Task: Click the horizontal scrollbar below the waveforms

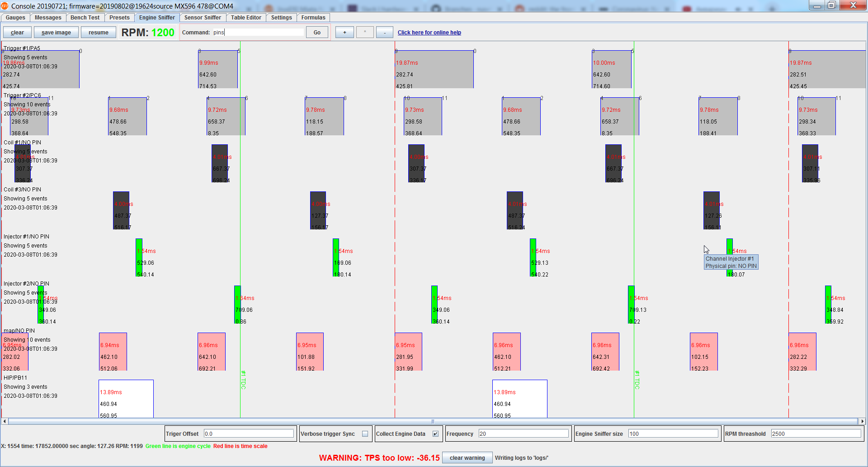Action: point(433,421)
